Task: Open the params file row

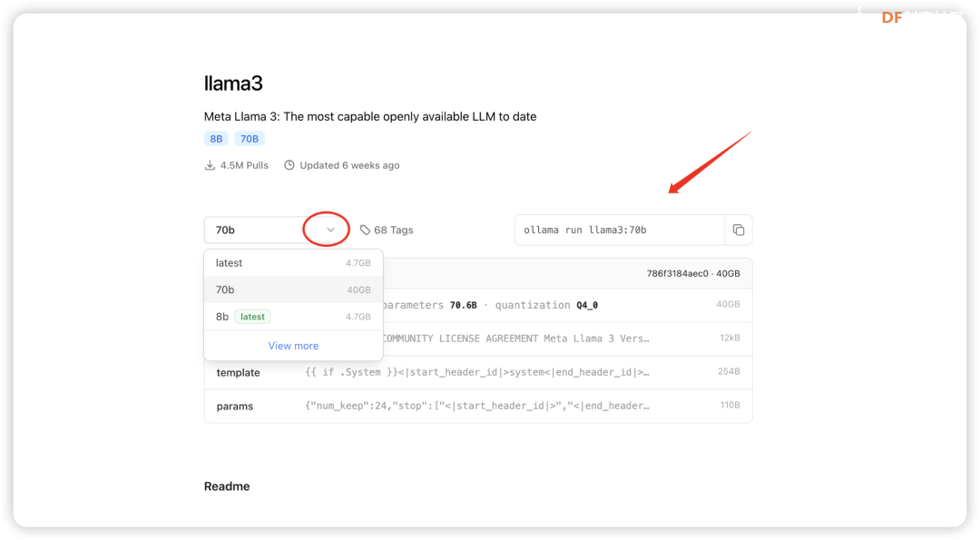Action: (478, 407)
